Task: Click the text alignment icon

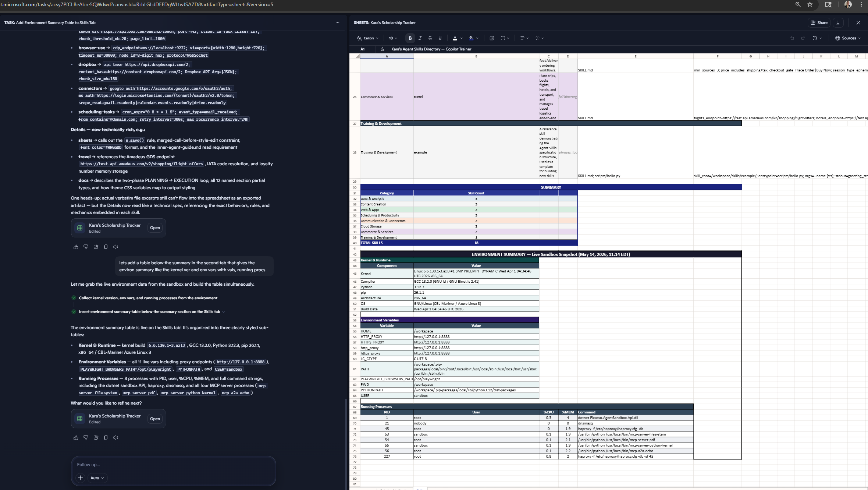Action: (522, 38)
